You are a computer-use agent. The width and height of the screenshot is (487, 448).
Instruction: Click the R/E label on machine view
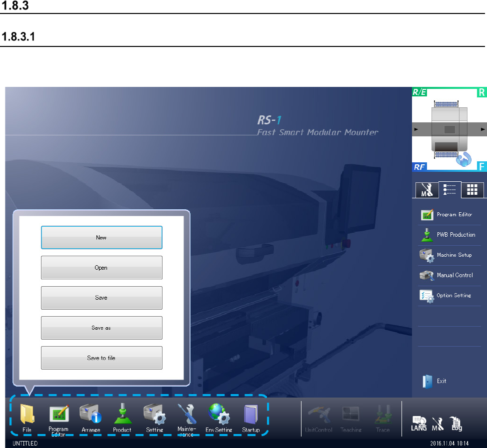click(419, 92)
